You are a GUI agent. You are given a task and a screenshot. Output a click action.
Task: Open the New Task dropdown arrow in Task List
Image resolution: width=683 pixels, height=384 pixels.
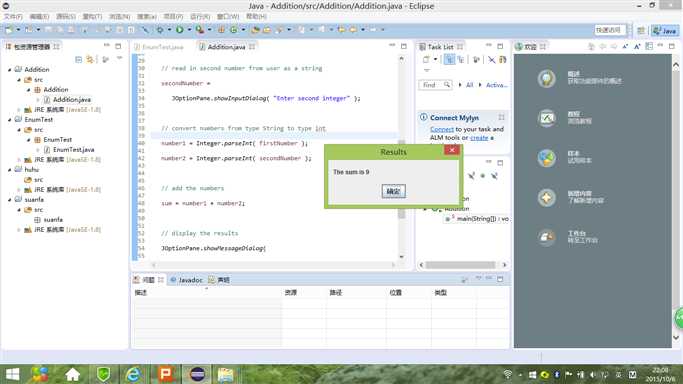click(435, 59)
